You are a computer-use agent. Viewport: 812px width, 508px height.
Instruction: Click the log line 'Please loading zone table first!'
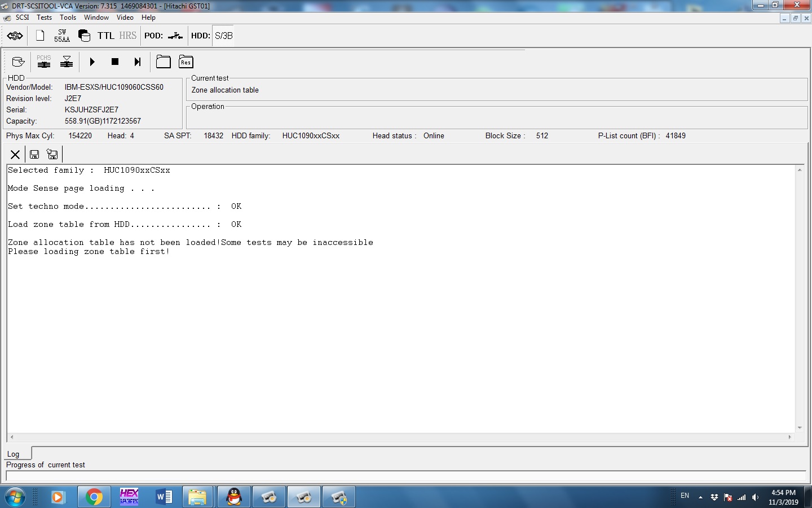click(89, 251)
